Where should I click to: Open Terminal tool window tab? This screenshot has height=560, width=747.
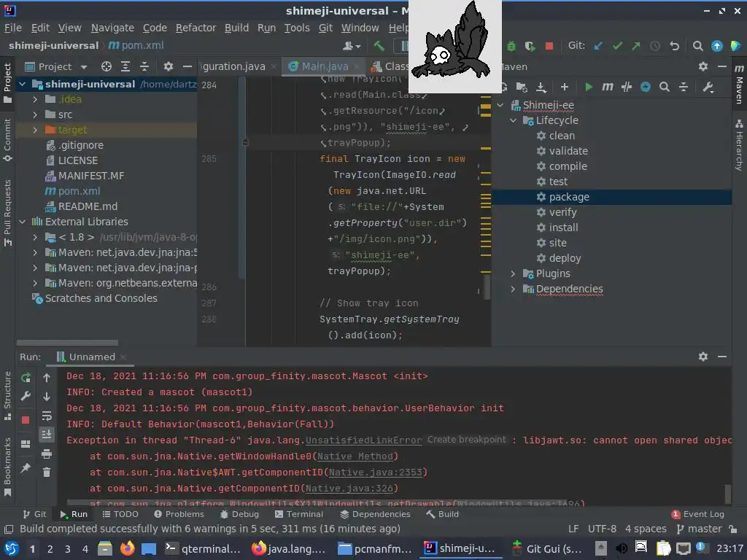click(x=299, y=514)
